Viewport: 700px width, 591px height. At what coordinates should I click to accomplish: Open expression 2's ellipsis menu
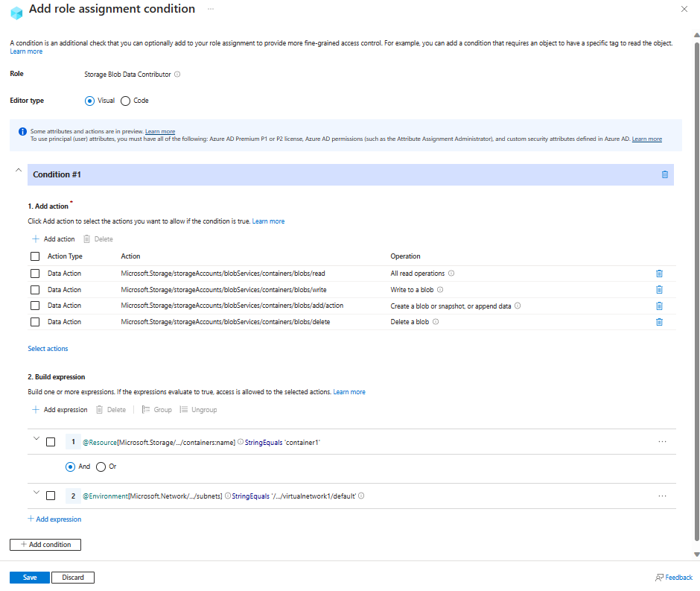[662, 496]
